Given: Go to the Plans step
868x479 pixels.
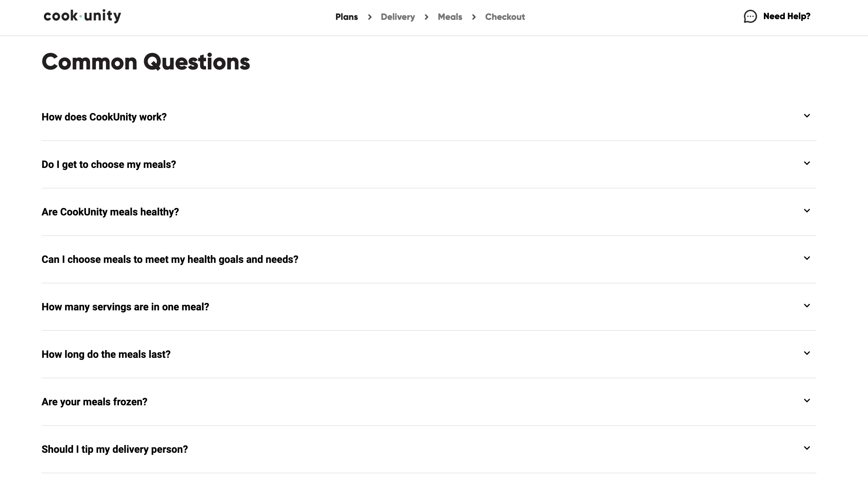Looking at the screenshot, I should click(347, 17).
